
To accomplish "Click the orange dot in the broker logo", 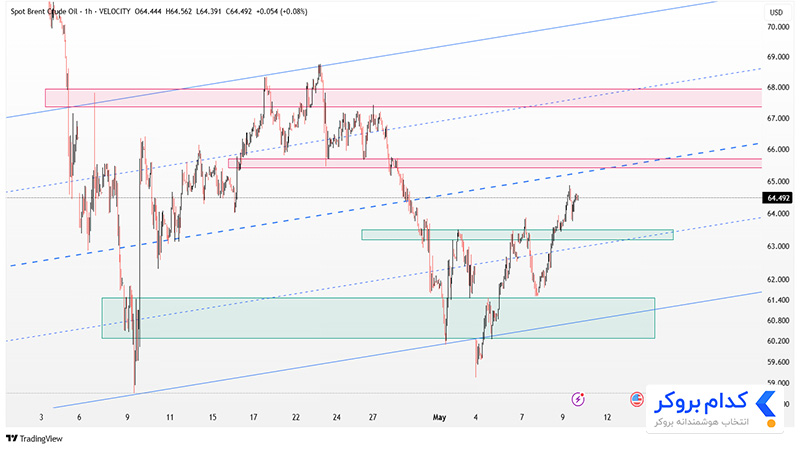I will tap(771, 423).
